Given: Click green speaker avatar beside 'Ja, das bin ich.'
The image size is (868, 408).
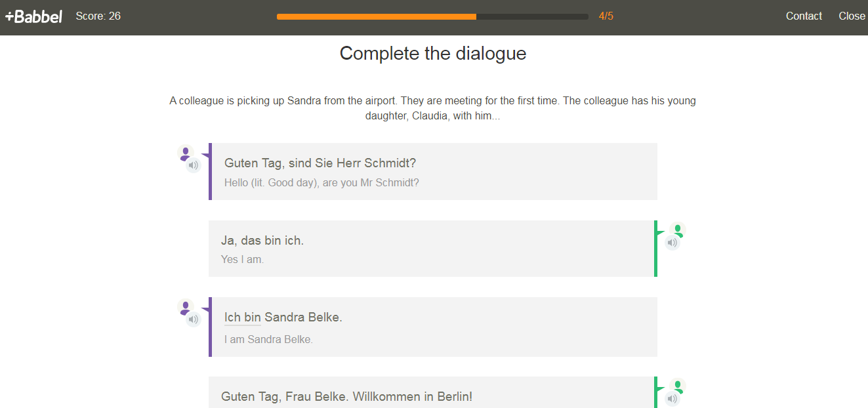Looking at the screenshot, I should pos(678,230).
